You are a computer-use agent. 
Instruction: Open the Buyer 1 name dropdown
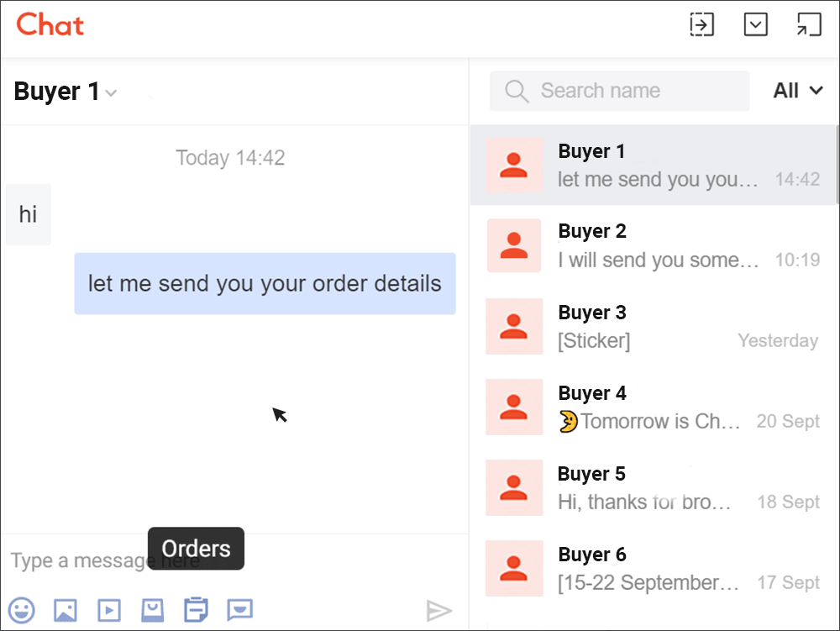110,93
